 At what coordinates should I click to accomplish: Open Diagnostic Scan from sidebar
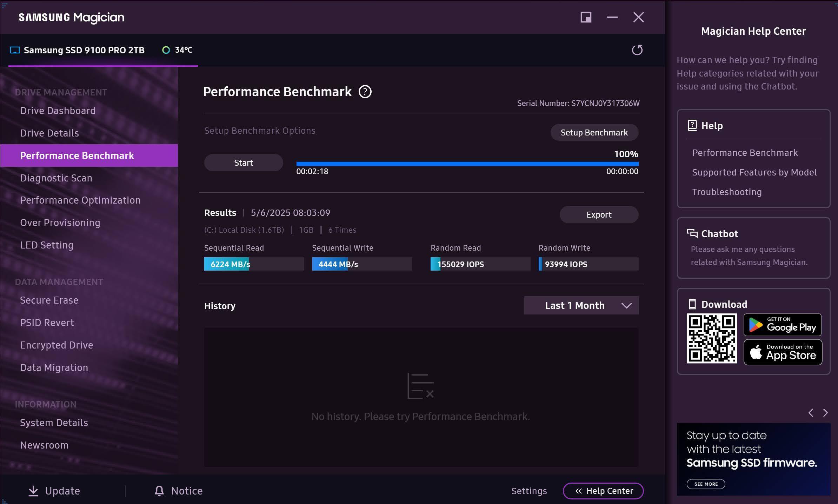[x=56, y=178]
